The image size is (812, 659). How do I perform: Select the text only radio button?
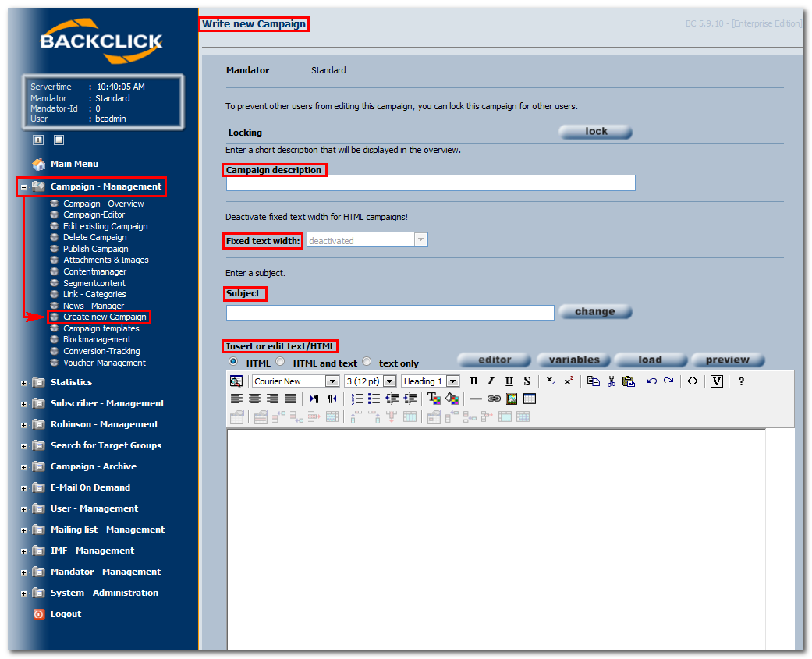point(367,361)
